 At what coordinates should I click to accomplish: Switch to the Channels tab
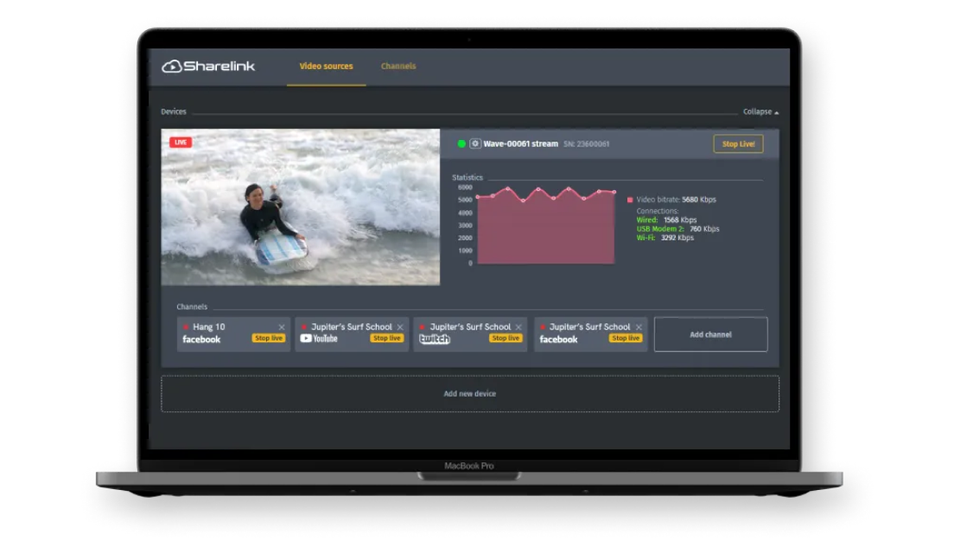(x=398, y=67)
